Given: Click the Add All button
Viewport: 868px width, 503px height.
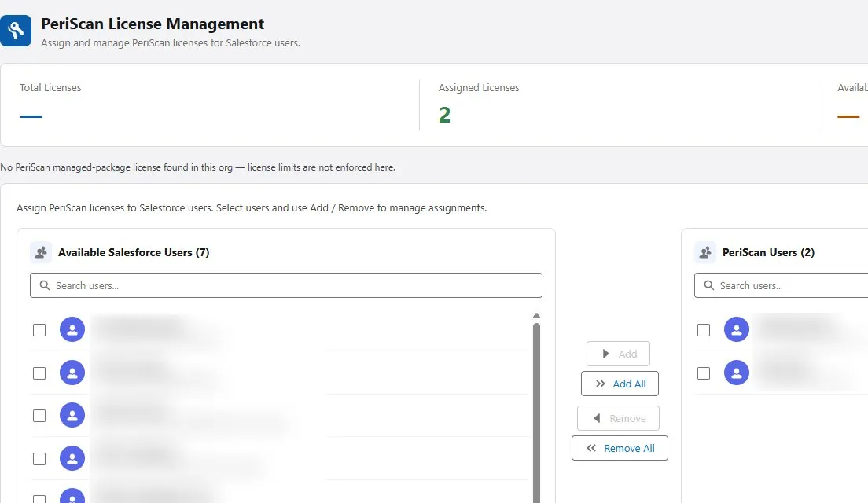Looking at the screenshot, I should coord(620,384).
